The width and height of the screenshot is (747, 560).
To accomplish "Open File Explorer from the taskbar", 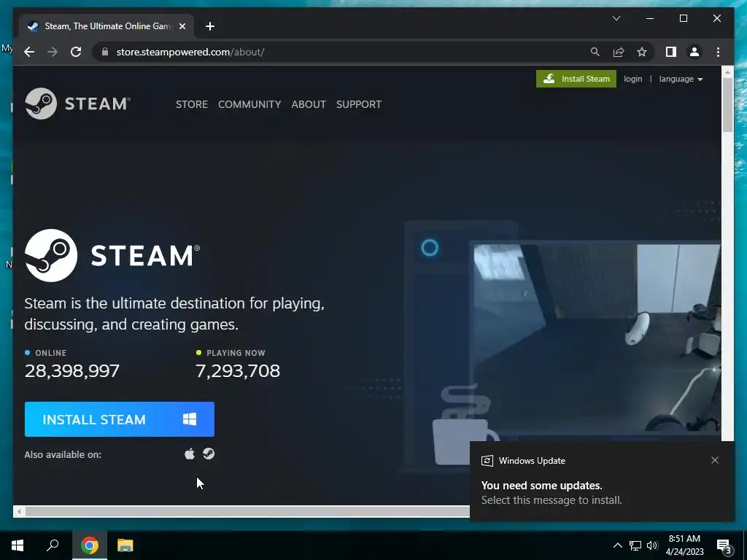I will 125,545.
